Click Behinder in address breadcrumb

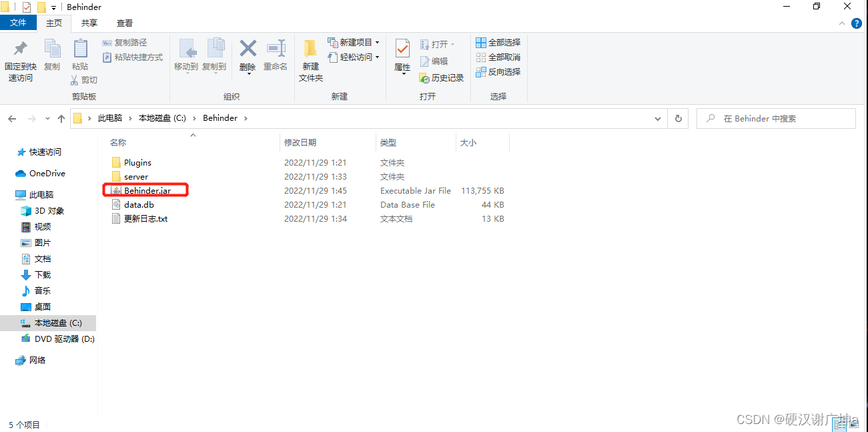pyautogui.click(x=220, y=118)
